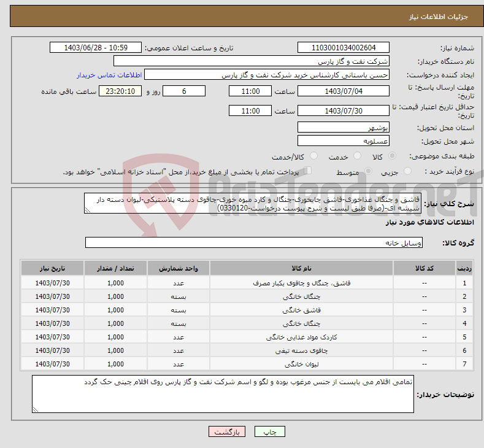Click the شرح کلی نیاز description textarea
Image resolution: width=484 pixels, height=448 pixels.
coord(253,204)
